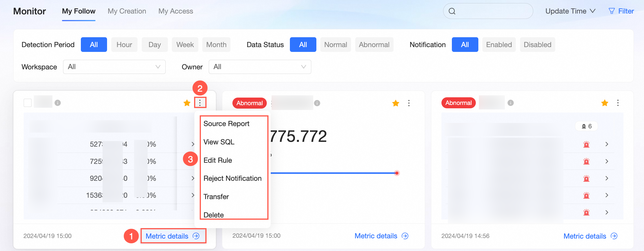The height and width of the screenshot is (251, 644).
Task: Expand first alarm row chevron in third card
Action: [607, 144]
